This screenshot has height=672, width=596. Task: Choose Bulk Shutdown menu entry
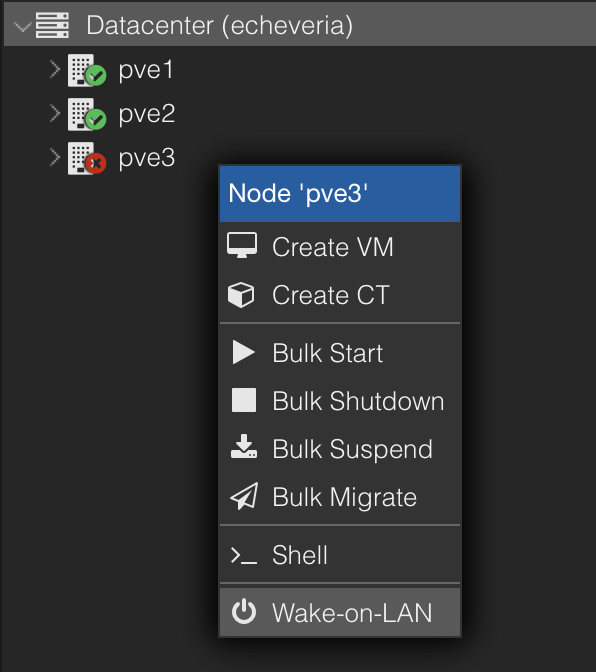coord(340,401)
